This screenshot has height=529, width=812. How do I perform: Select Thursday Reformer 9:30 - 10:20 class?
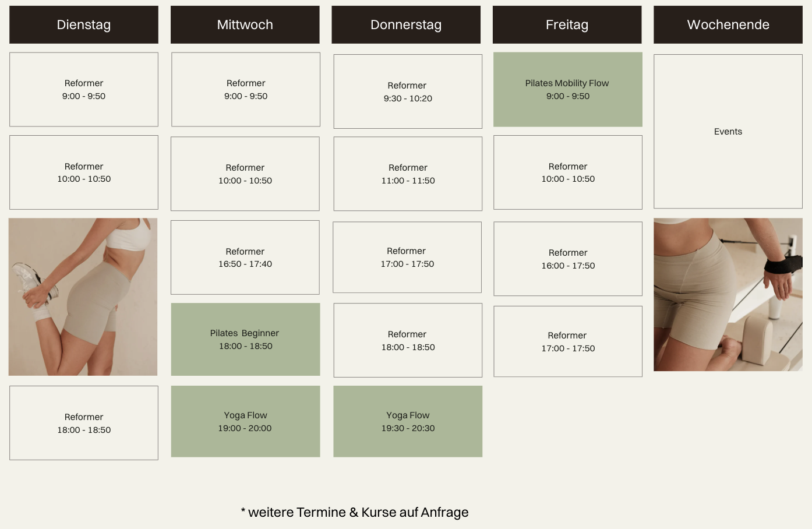(408, 91)
